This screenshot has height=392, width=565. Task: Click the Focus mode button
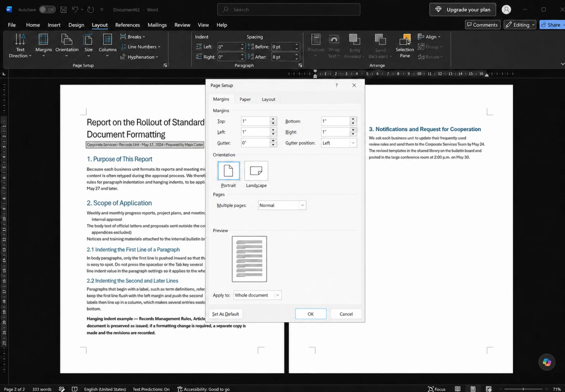coord(436,389)
